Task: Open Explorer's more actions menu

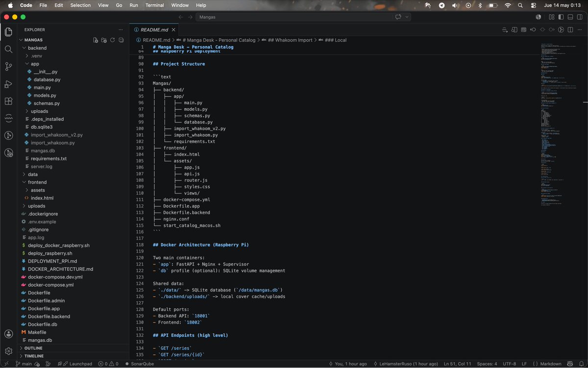Action: tap(121, 29)
